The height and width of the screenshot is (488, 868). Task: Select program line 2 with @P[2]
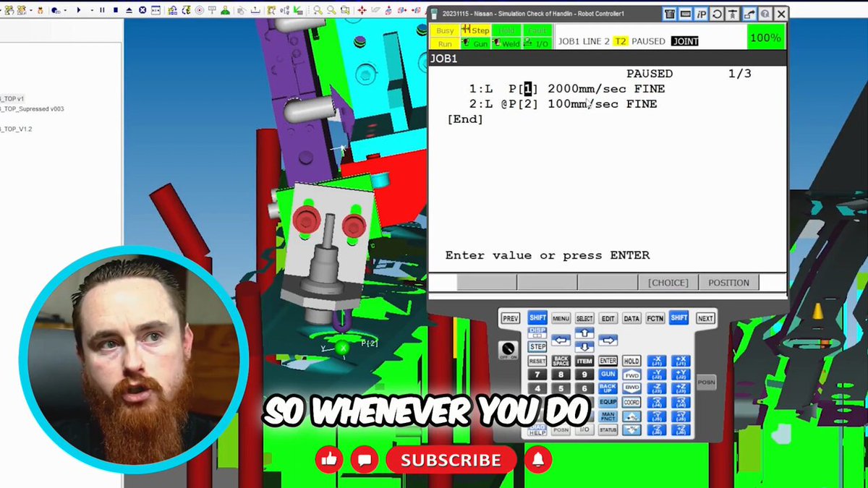[563, 104]
